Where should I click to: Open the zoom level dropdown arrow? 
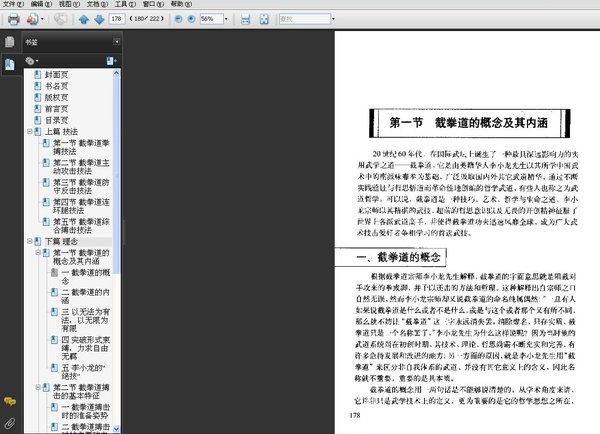(x=226, y=19)
